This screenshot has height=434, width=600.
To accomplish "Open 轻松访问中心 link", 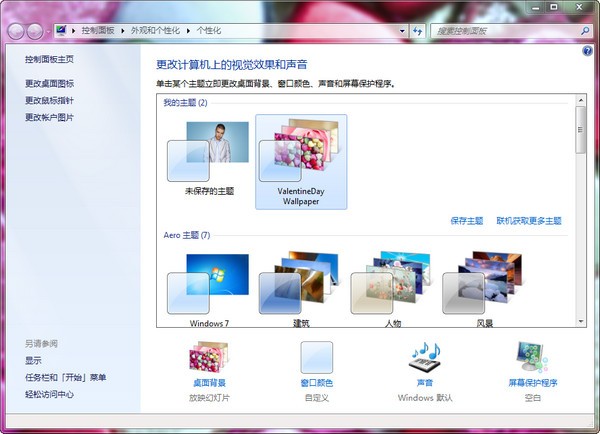I will [49, 394].
